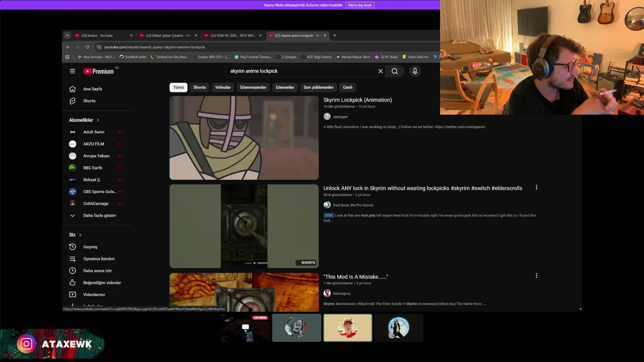Open the YouTube hamburger guide menu
The image size is (644, 362).
tap(72, 71)
